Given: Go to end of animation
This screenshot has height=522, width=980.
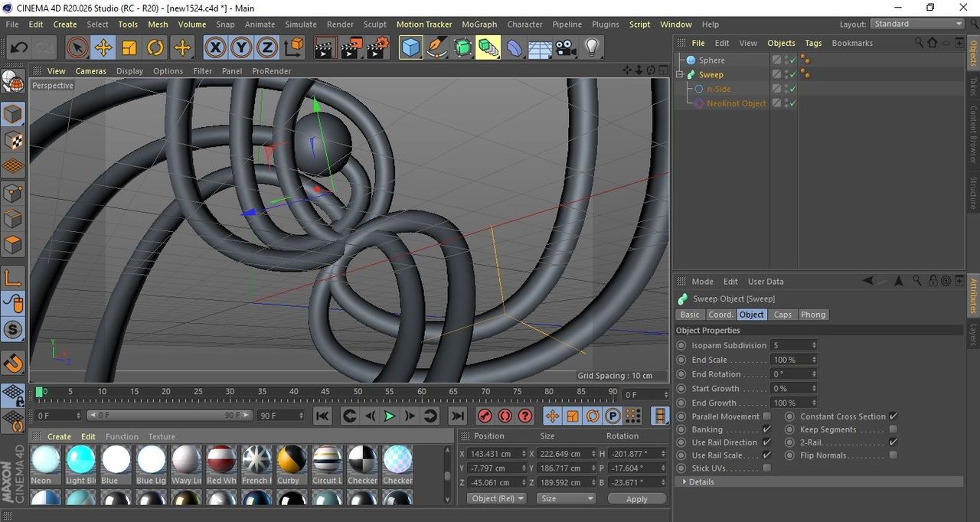Looking at the screenshot, I should [x=457, y=416].
